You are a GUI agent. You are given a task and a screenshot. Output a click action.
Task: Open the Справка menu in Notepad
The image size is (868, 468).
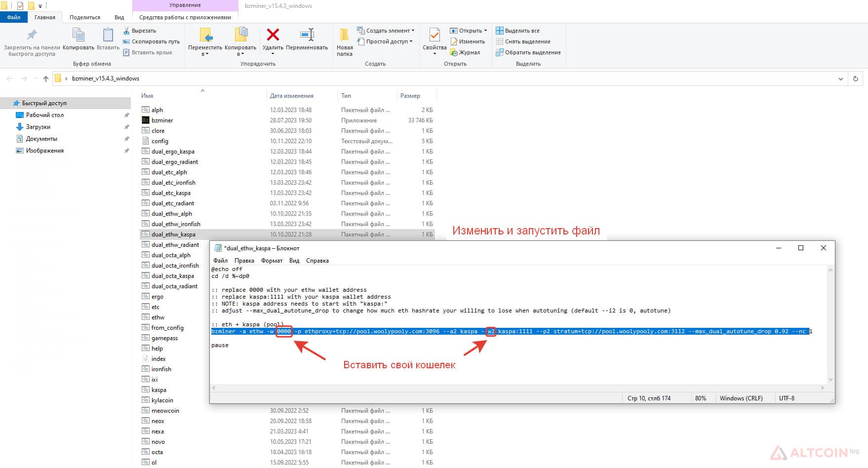pyautogui.click(x=317, y=261)
